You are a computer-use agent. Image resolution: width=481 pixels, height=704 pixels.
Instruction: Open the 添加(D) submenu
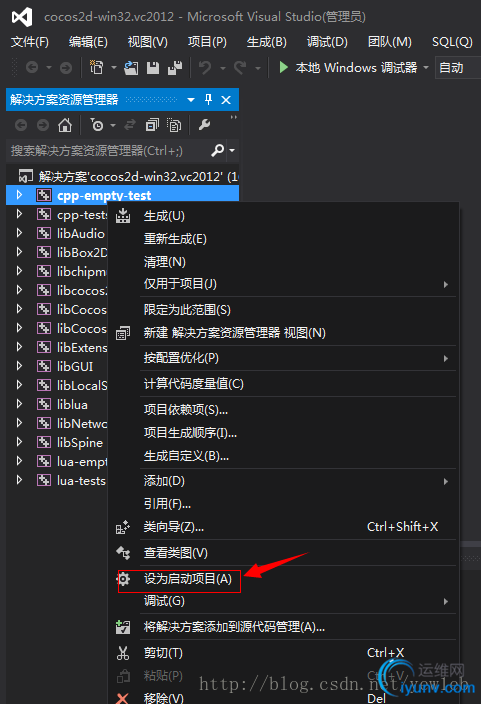pyautogui.click(x=284, y=481)
